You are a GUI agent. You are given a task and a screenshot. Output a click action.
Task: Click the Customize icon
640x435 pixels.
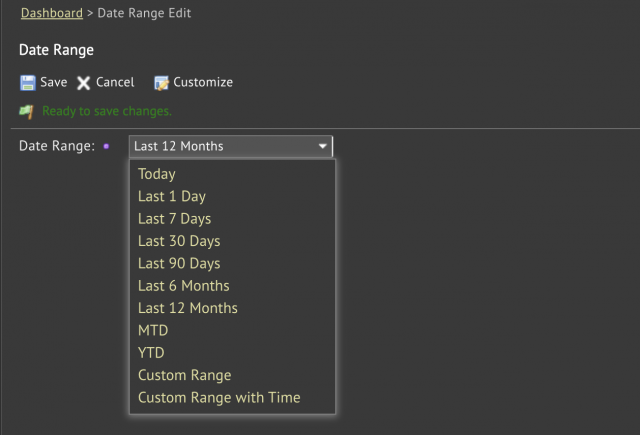pos(161,83)
